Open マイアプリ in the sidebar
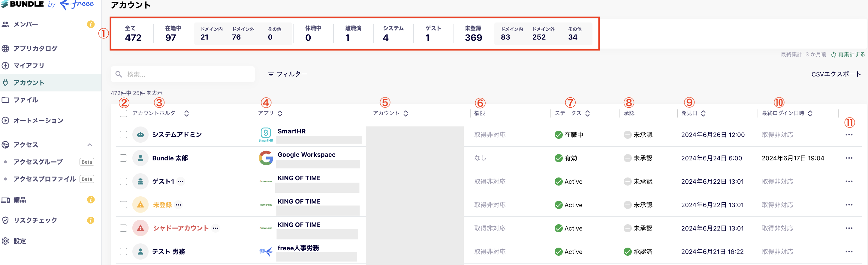 29,66
